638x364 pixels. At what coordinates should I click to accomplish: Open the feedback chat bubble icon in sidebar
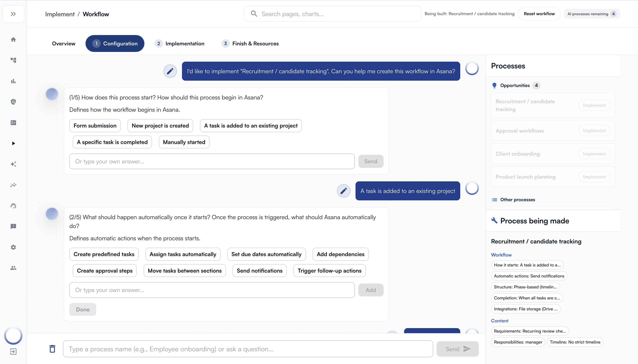point(13,226)
